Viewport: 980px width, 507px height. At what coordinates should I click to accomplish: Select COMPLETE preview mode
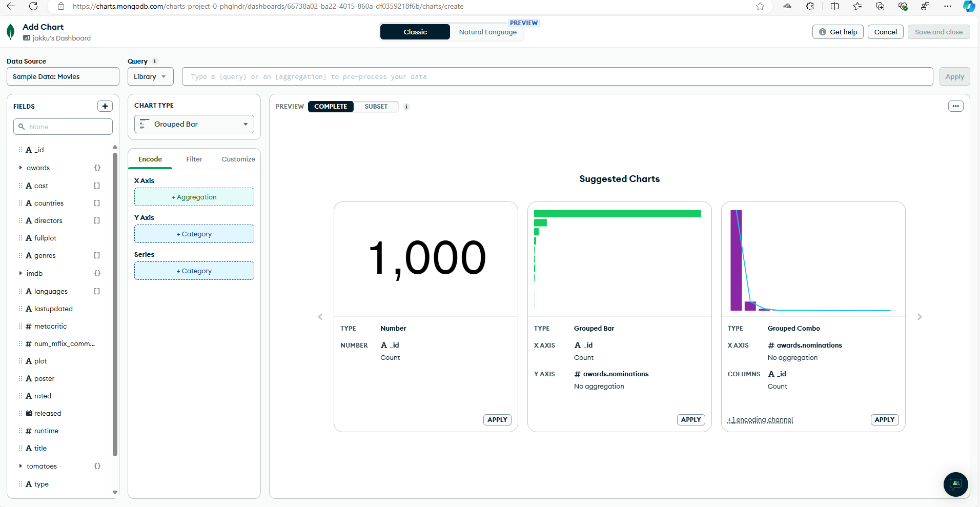pyautogui.click(x=331, y=107)
